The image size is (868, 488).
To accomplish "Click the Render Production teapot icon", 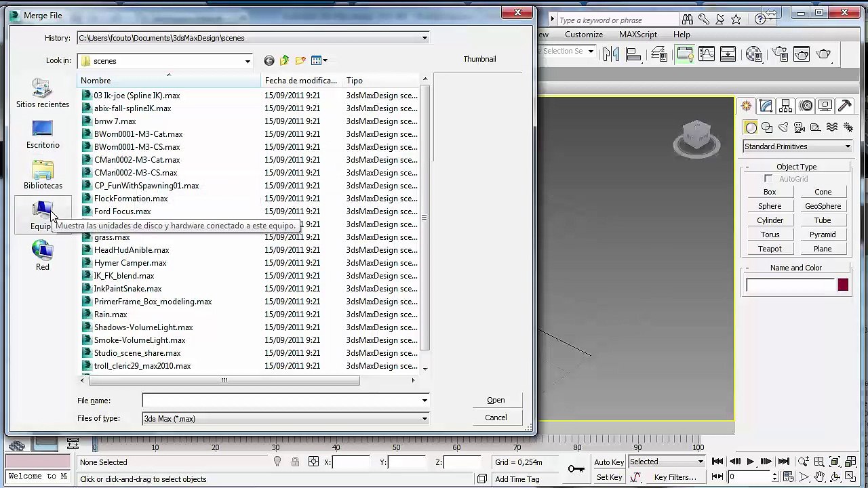I will pyautogui.click(x=824, y=54).
